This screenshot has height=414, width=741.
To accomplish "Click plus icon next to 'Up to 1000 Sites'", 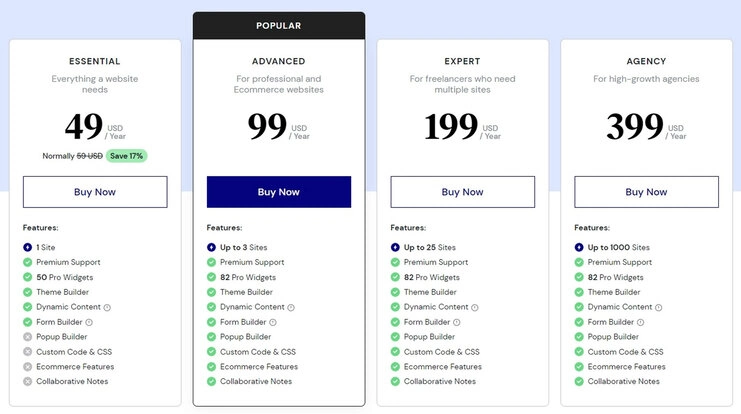I will [x=579, y=247].
